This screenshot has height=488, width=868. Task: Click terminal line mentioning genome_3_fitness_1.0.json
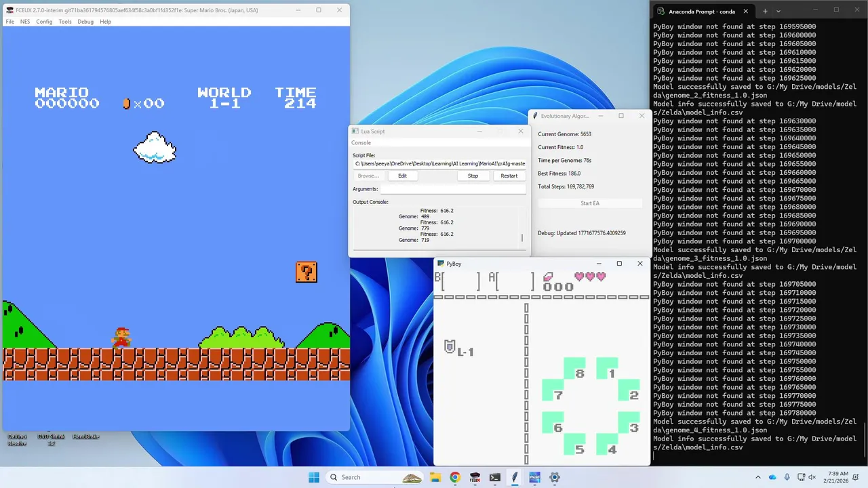[x=710, y=258]
